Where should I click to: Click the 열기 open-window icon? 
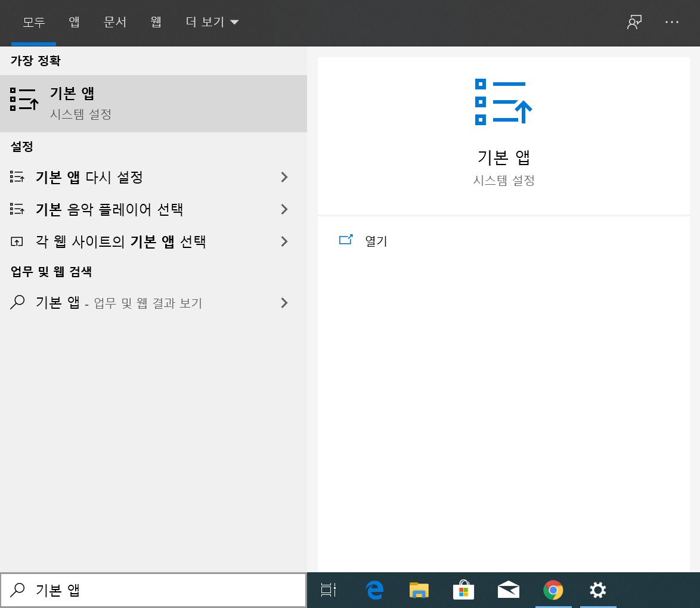click(x=346, y=240)
